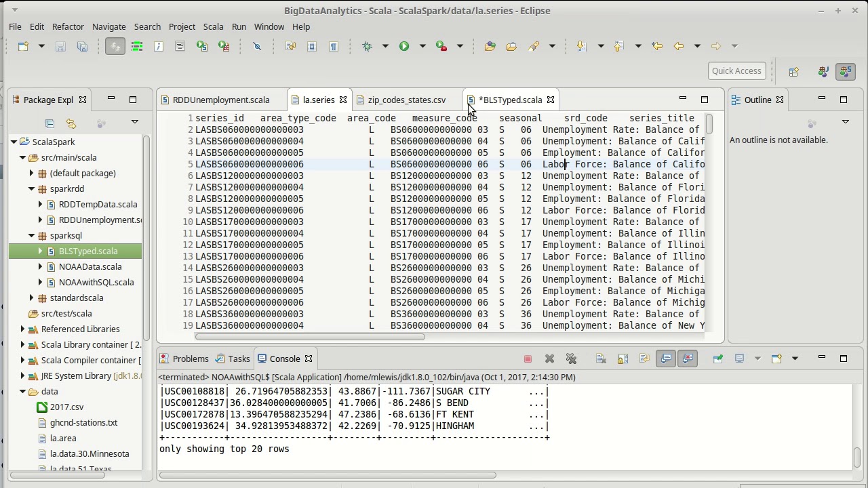Toggle Show Whitespace Characters icon

pos(334,46)
